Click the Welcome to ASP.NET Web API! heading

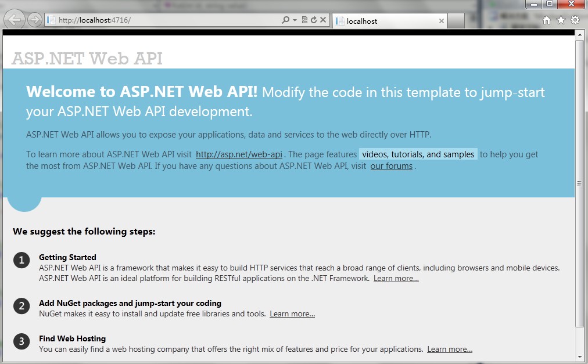pyautogui.click(x=142, y=92)
